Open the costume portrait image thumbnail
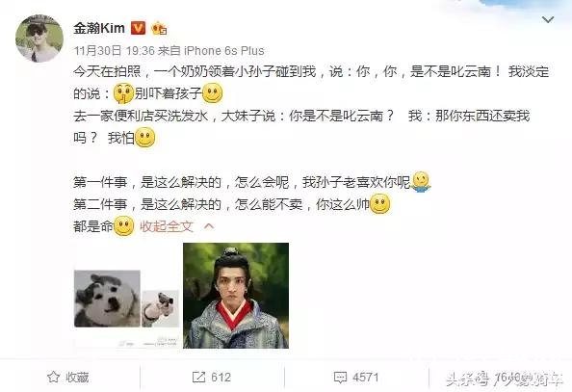This screenshot has width=572, height=392. coord(236,296)
